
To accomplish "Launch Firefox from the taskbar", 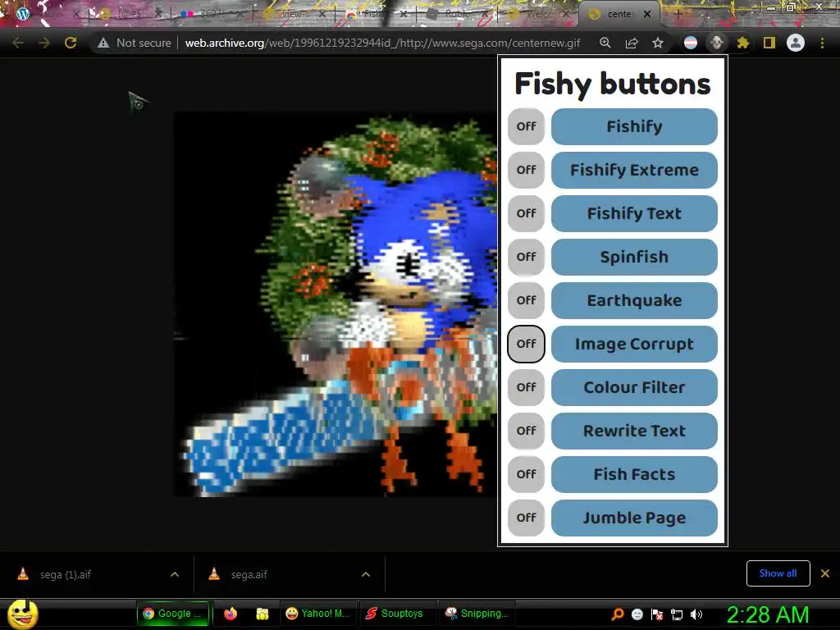I will [x=231, y=614].
